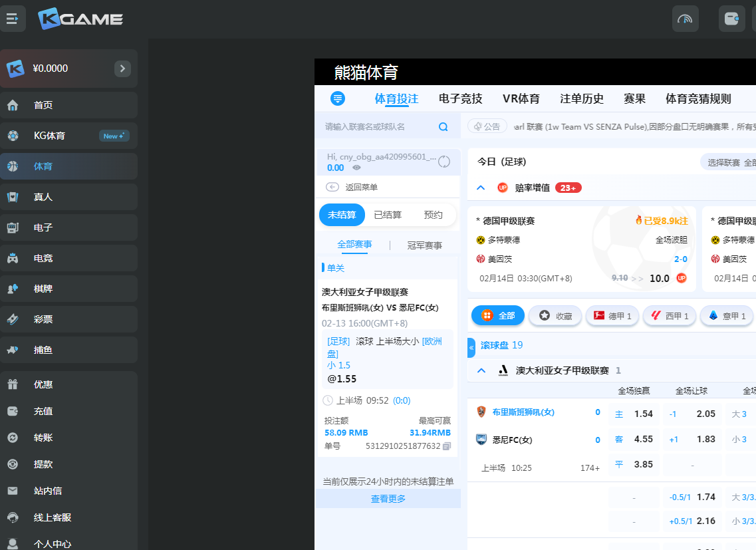Image resolution: width=756 pixels, height=550 pixels.
Task: Copy the bet order number 5312910251877632
Action: tap(447, 446)
